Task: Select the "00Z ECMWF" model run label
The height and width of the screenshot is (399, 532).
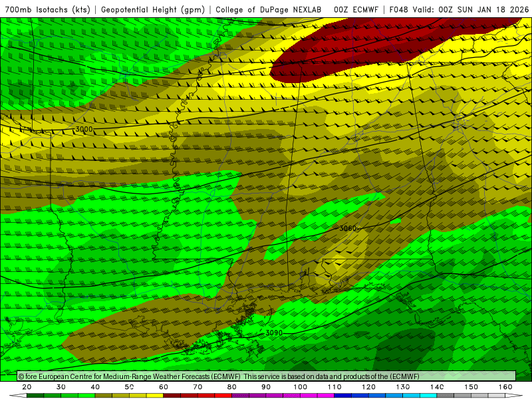Action: point(356,9)
